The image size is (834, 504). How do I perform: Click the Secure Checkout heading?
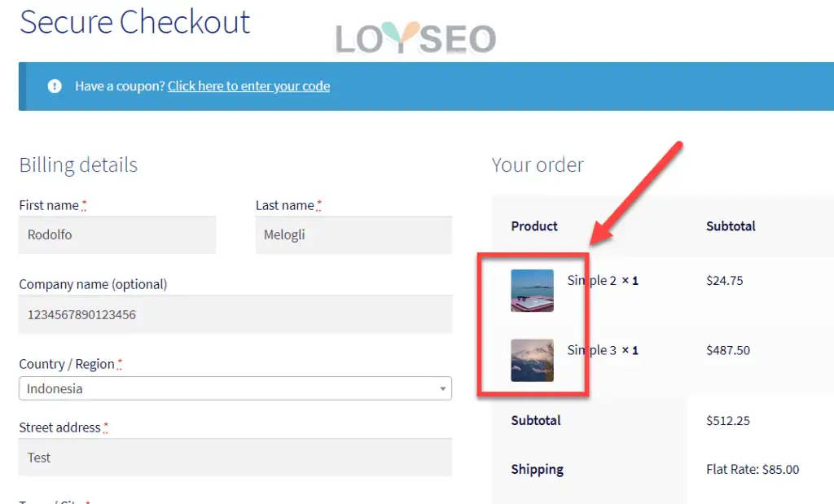tap(134, 22)
